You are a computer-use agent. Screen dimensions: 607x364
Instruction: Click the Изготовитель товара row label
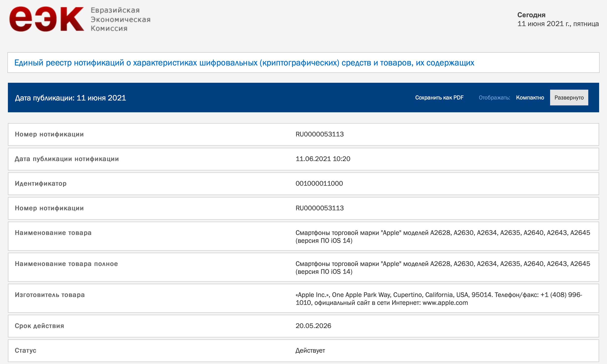coord(50,295)
